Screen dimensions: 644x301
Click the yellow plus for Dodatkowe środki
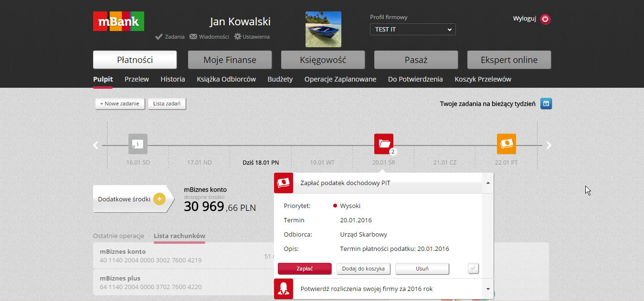tap(159, 199)
